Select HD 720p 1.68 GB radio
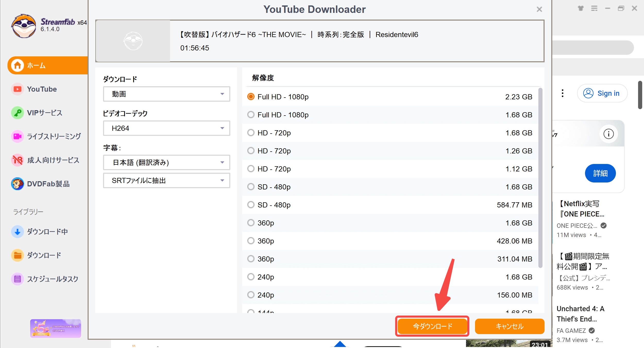 251,133
